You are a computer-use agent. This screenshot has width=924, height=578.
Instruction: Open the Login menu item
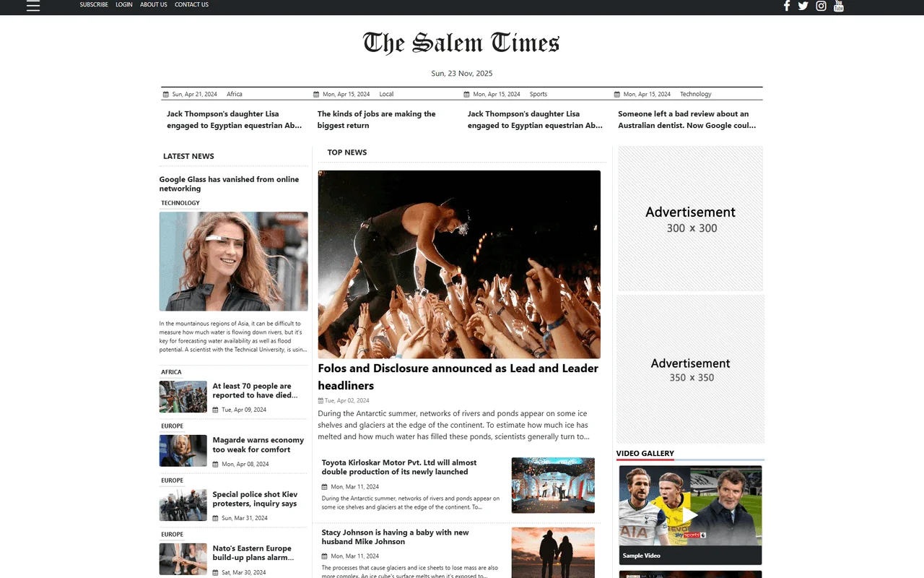pos(124,5)
